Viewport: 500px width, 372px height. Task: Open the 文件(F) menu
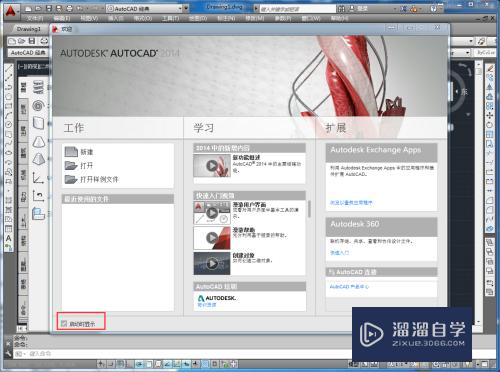click(x=35, y=18)
